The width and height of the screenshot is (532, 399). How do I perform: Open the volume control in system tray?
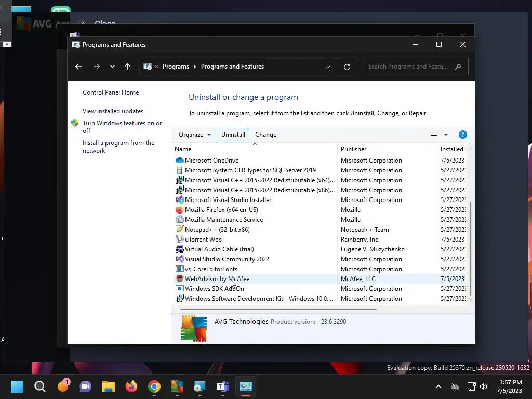point(484,387)
